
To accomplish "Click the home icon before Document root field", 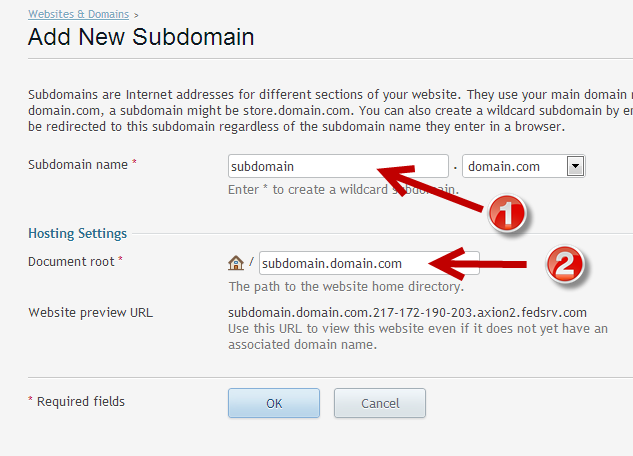I will (x=236, y=263).
